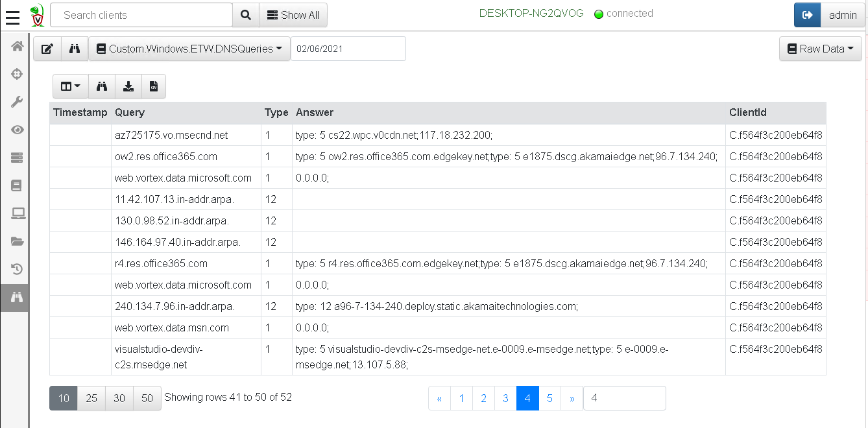868x428 pixels.
Task: Open Server Events via the eye icon
Action: click(16, 130)
